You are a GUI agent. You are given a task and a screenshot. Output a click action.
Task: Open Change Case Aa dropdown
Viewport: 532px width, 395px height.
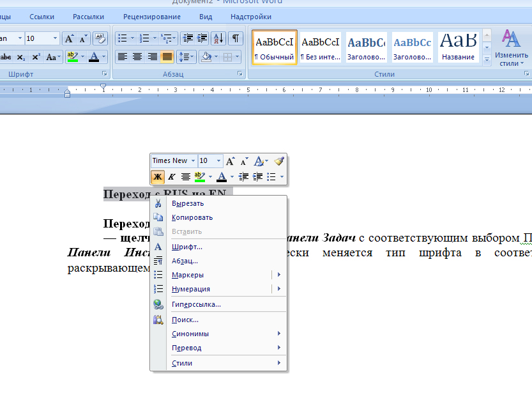click(53, 57)
